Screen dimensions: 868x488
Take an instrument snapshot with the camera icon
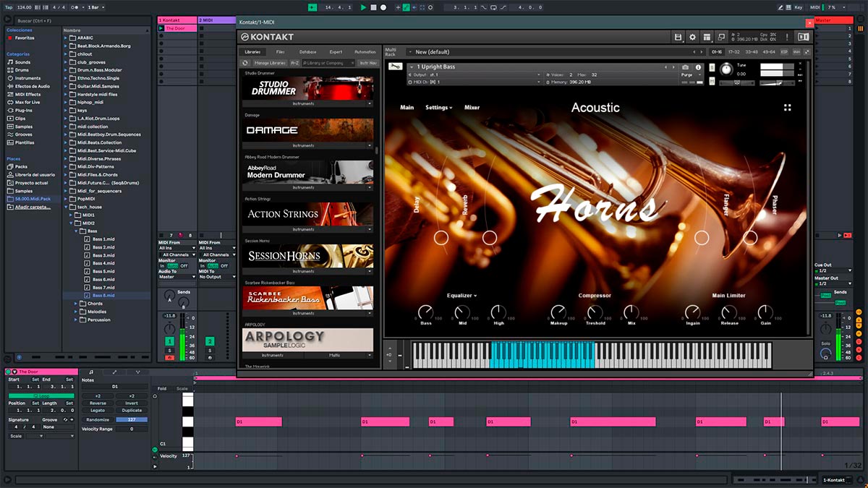pyautogui.click(x=686, y=67)
